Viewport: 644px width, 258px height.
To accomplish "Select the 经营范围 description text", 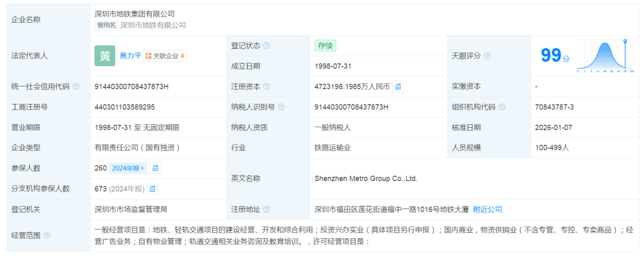I will [364, 235].
